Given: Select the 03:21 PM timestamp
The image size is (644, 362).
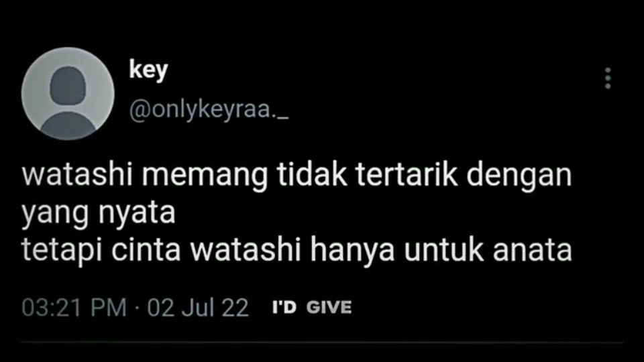Looking at the screenshot, I should pos(74,308).
